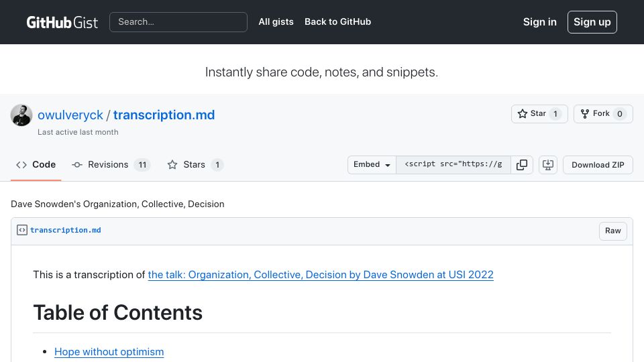Click the Revisions count badge 11
The width and height of the screenshot is (644, 362).
142,165
